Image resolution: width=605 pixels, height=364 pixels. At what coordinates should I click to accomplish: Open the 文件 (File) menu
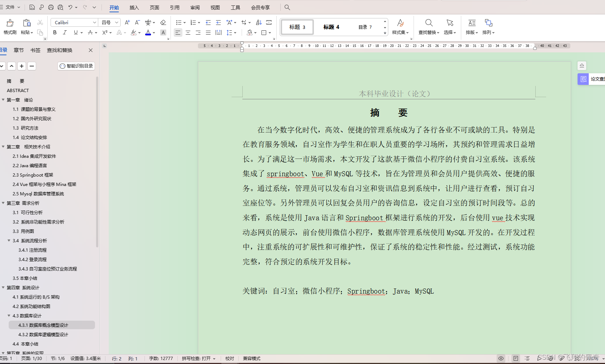tap(10, 7)
